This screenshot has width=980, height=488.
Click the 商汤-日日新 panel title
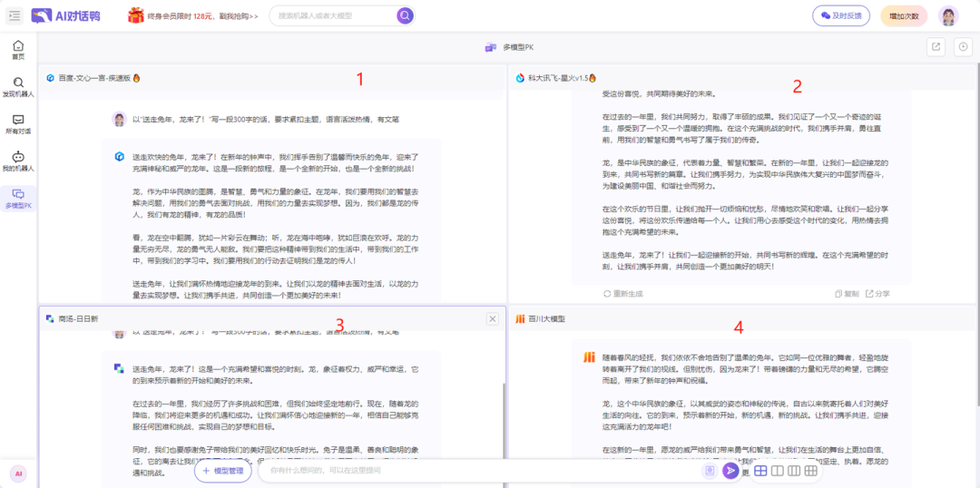click(78, 318)
